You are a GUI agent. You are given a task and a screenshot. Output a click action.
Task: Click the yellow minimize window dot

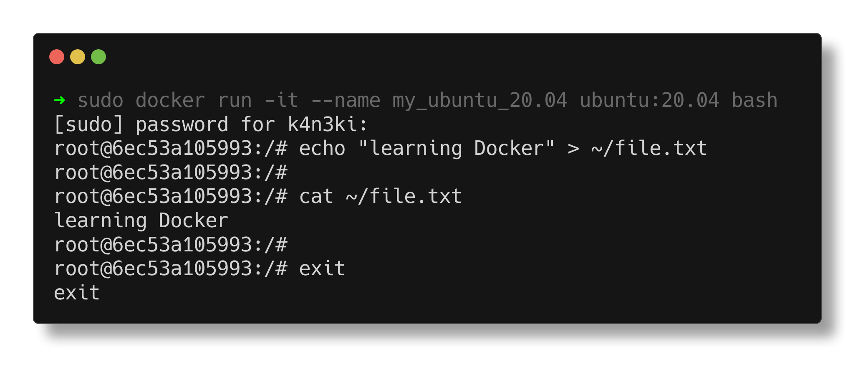[78, 57]
